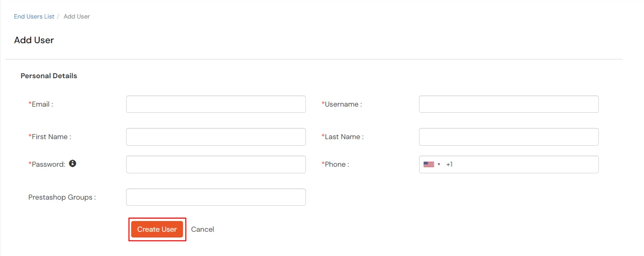This screenshot has height=256, width=644.
Task: Click the Add User breadcrumb label
Action: tap(77, 16)
